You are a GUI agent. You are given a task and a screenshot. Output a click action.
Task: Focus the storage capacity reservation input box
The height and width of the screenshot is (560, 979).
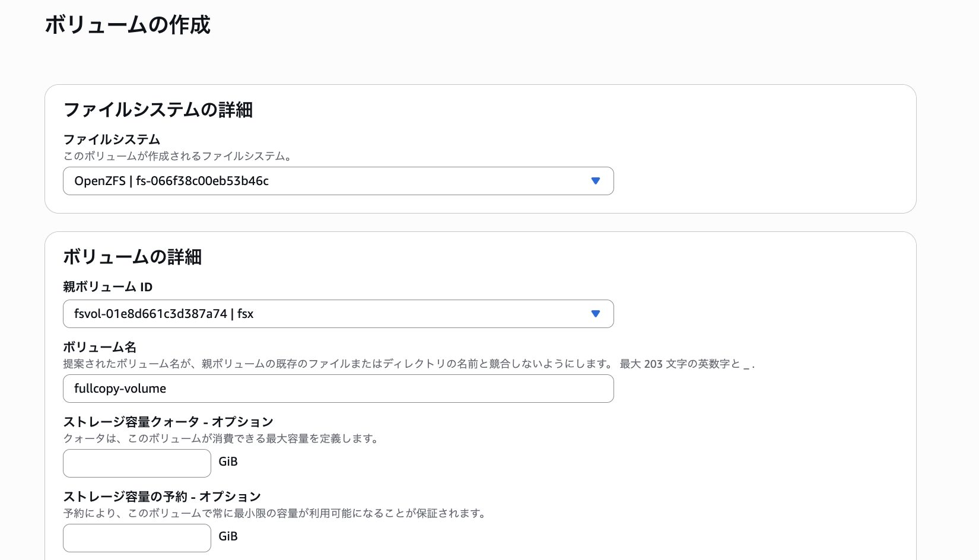pyautogui.click(x=137, y=538)
